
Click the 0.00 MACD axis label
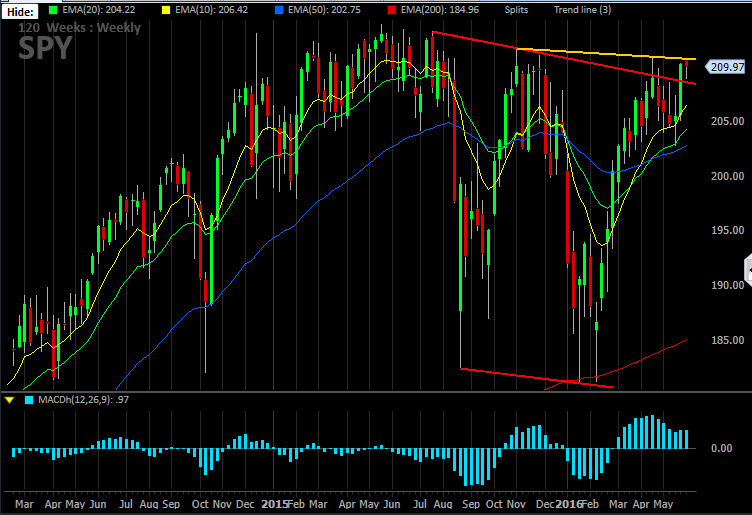[x=721, y=448]
